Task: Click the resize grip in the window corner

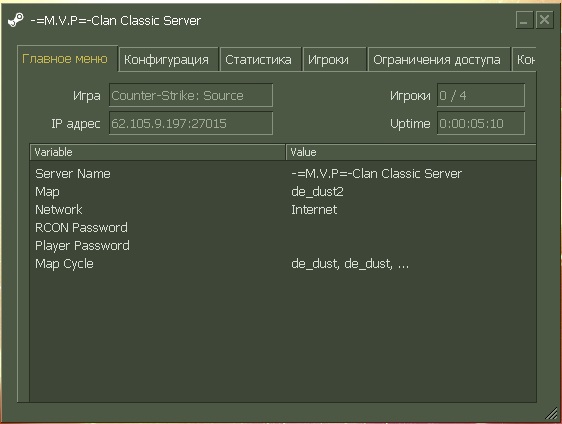Action: tap(551, 413)
